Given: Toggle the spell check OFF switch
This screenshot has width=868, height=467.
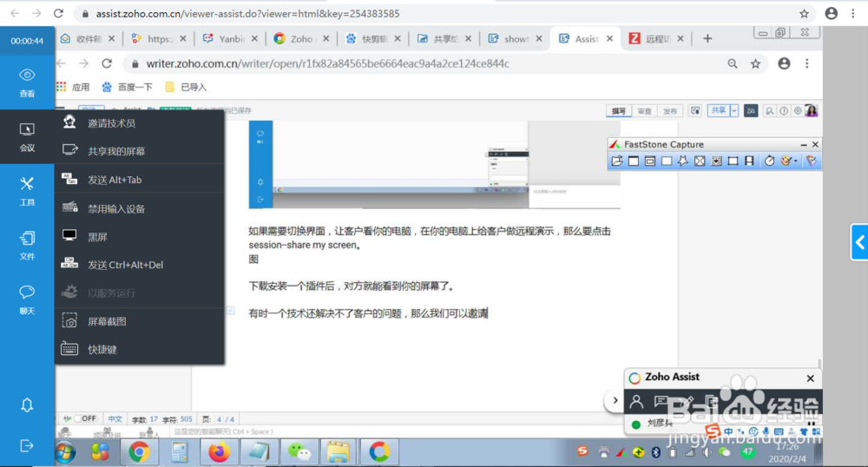Looking at the screenshot, I should 85,419.
